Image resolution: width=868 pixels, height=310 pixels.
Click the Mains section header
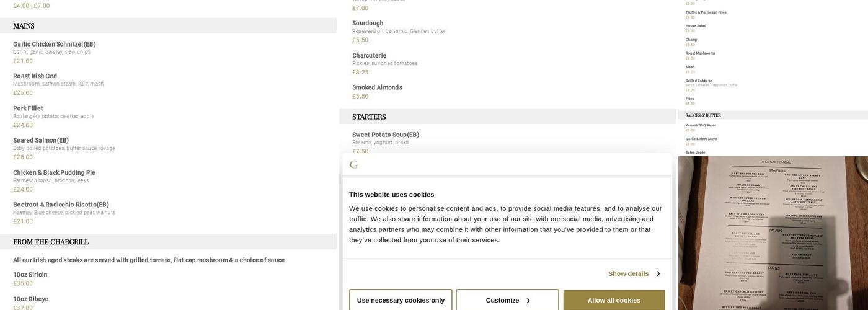[24, 26]
